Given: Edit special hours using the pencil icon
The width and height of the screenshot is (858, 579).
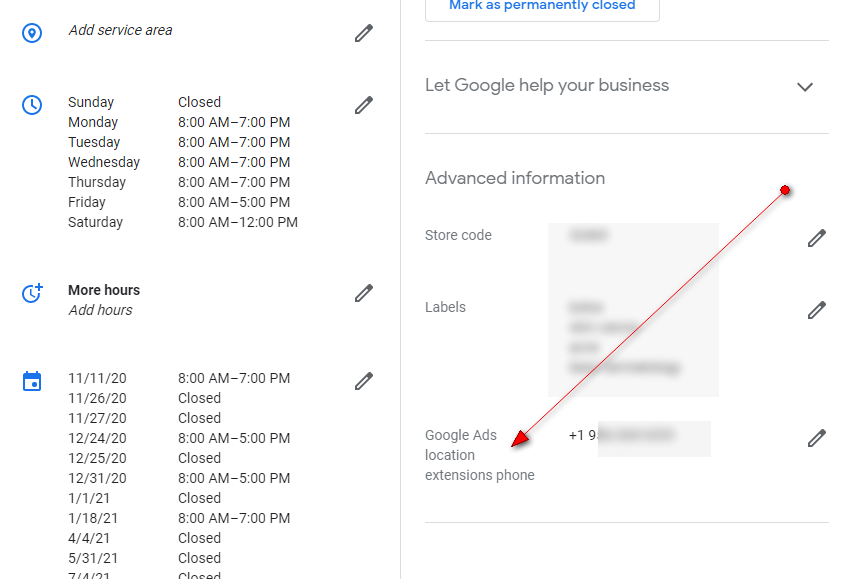Looking at the screenshot, I should coord(364,380).
